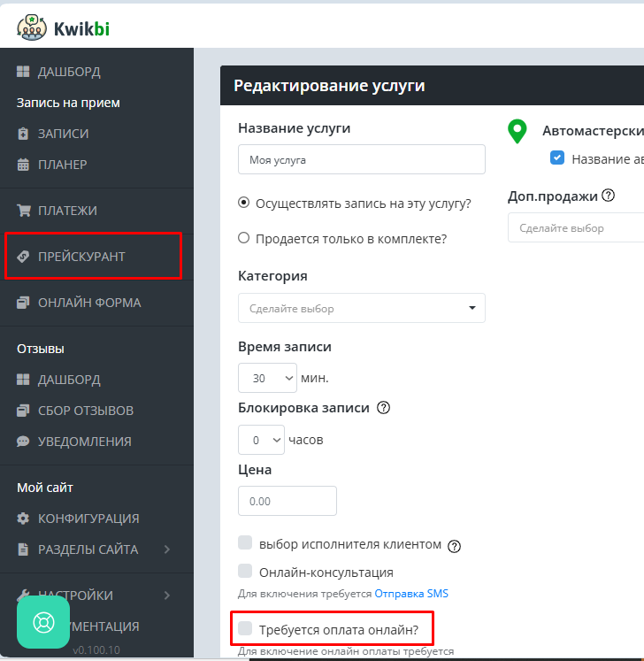Click help icon beside Доп.продажи
Image resolution: width=644 pixels, height=661 pixels.
point(608,196)
